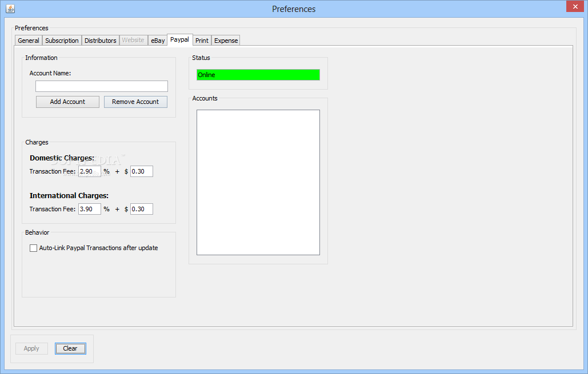Screen dimensions: 588x374
Task: Click the Apply button
Action: point(31,348)
